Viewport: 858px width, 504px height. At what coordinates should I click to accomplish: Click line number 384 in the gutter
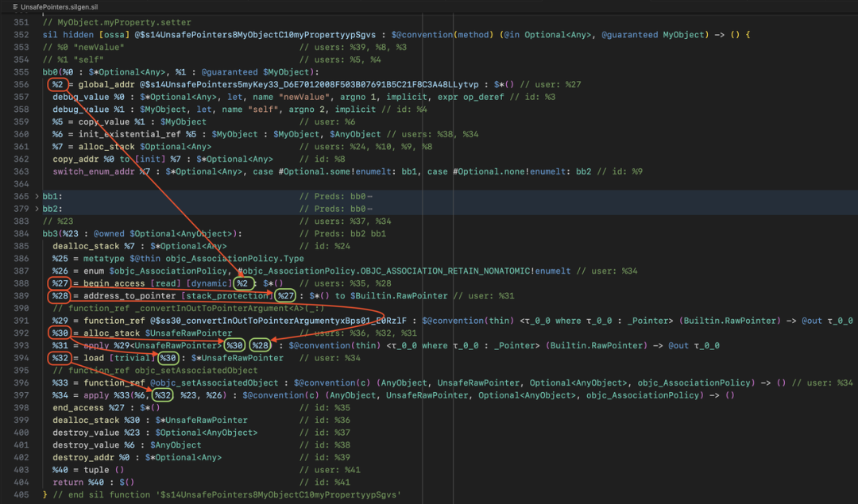(x=21, y=233)
